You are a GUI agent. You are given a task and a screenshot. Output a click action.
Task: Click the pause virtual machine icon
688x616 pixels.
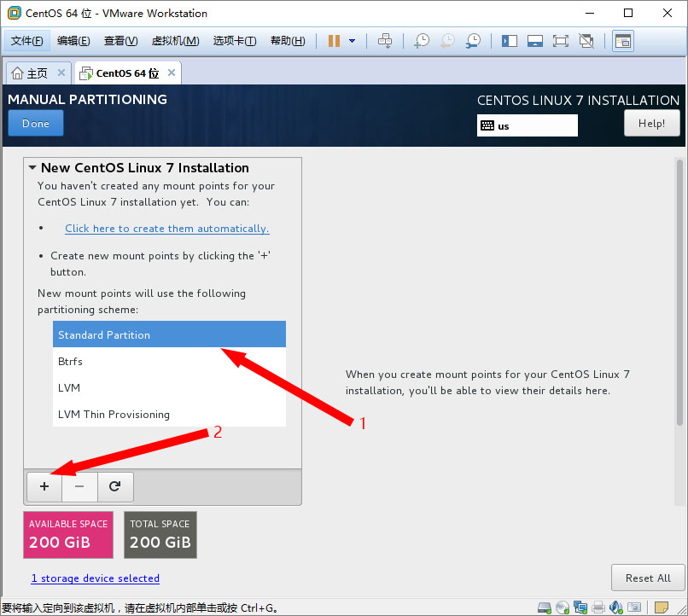pyautogui.click(x=334, y=41)
